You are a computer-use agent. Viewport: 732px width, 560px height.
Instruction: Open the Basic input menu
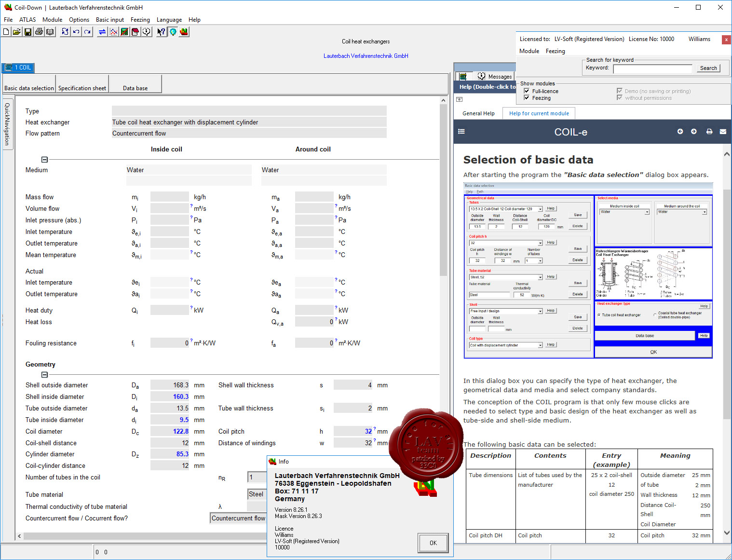click(110, 20)
